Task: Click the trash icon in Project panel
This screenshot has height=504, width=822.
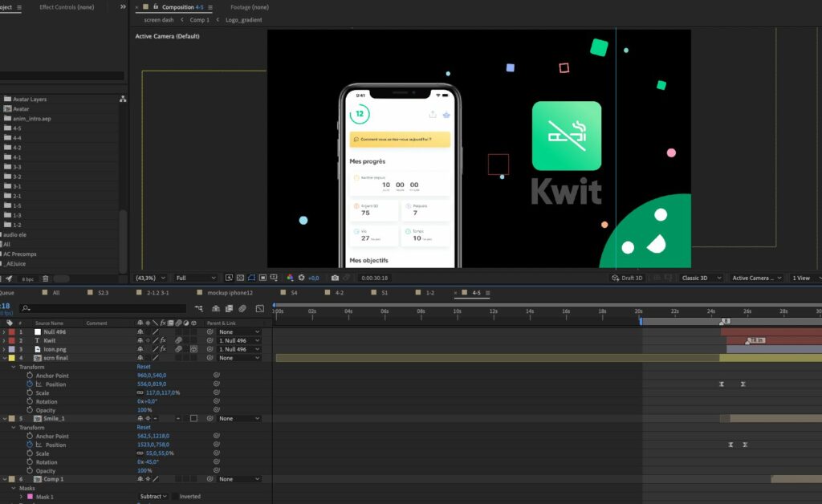Action: [45, 278]
